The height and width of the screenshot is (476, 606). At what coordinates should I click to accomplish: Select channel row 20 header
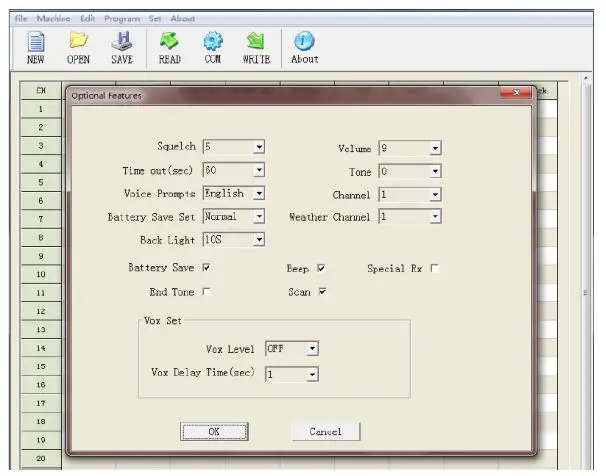(x=41, y=458)
